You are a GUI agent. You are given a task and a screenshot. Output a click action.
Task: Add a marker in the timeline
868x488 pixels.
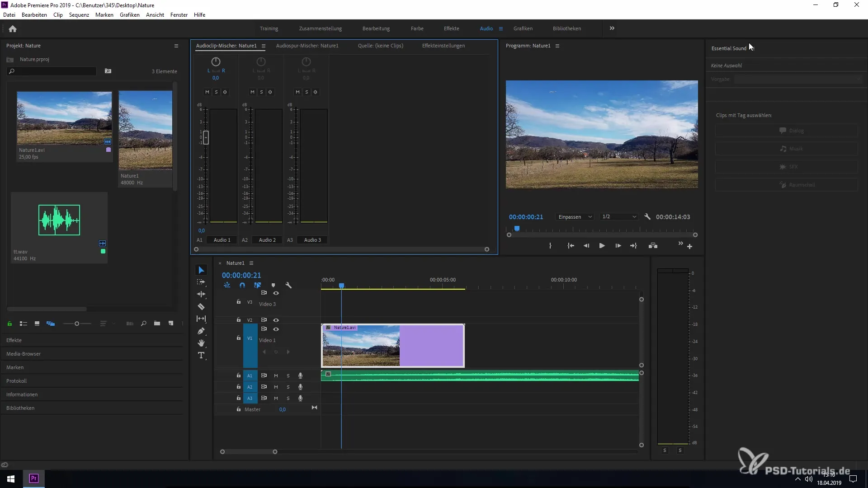coord(273,285)
